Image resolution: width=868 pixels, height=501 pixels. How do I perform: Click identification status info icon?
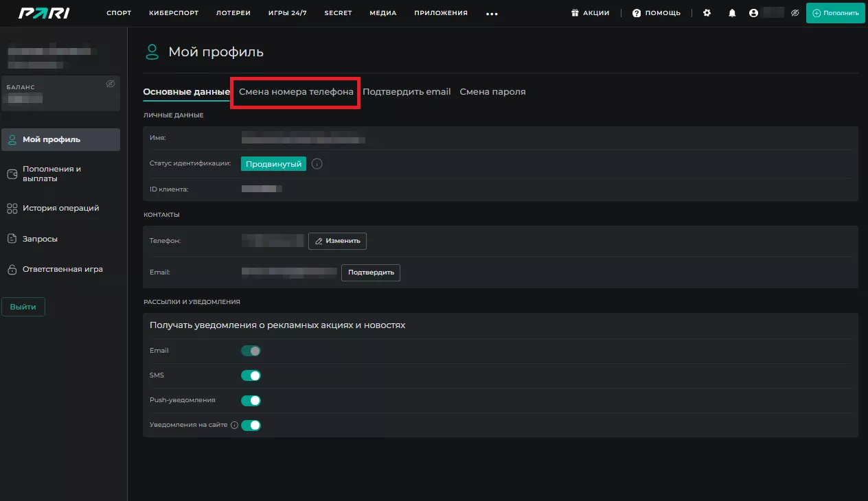[317, 164]
